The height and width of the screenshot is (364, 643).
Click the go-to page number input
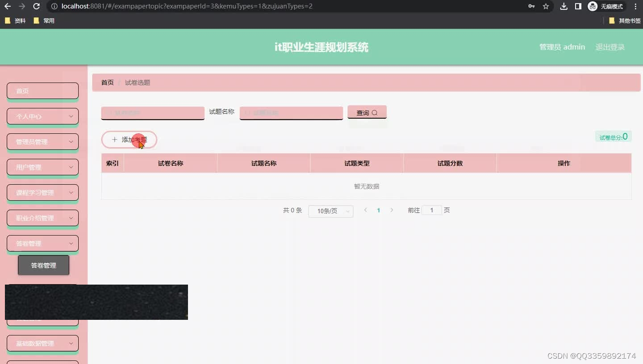[432, 210]
